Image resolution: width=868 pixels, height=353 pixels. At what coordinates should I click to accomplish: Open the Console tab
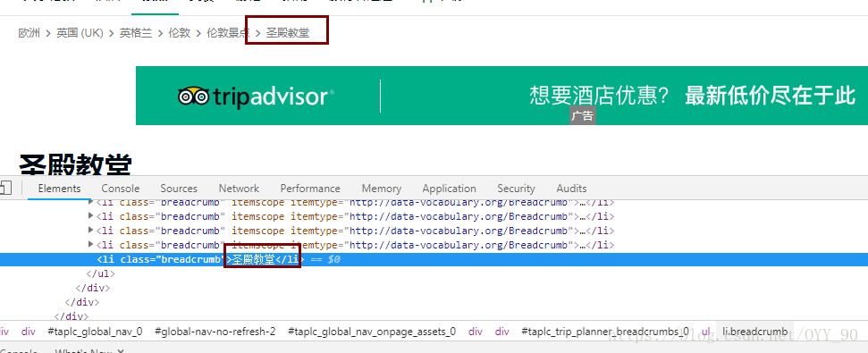click(x=120, y=189)
